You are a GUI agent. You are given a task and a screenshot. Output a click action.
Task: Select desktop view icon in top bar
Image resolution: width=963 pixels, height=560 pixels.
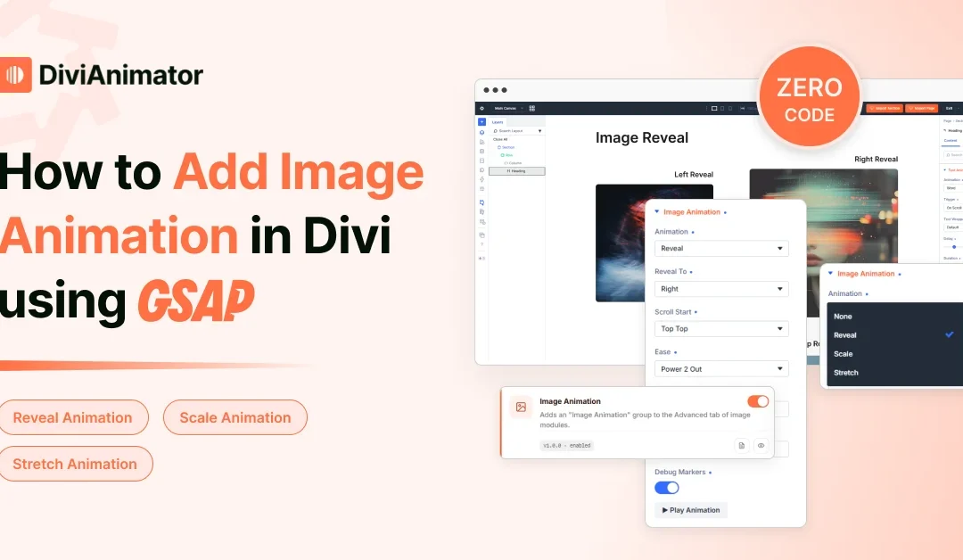pyautogui.click(x=714, y=108)
